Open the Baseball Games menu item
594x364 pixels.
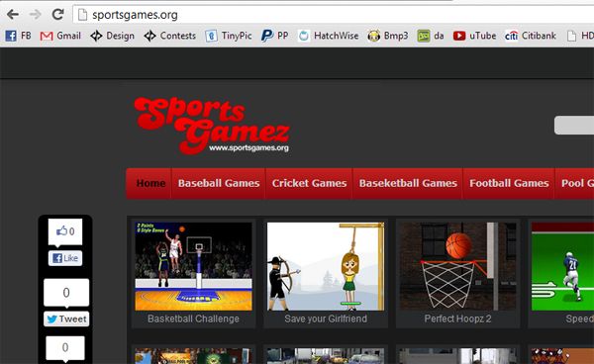point(219,184)
